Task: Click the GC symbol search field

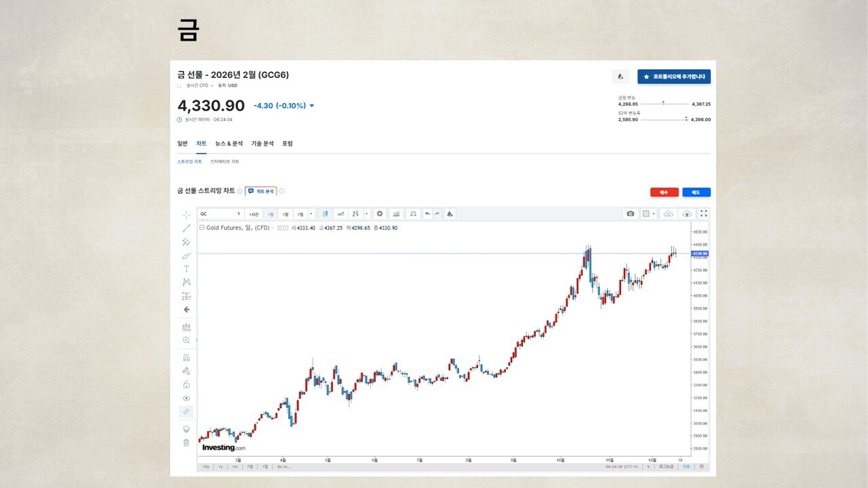Action: (218, 213)
